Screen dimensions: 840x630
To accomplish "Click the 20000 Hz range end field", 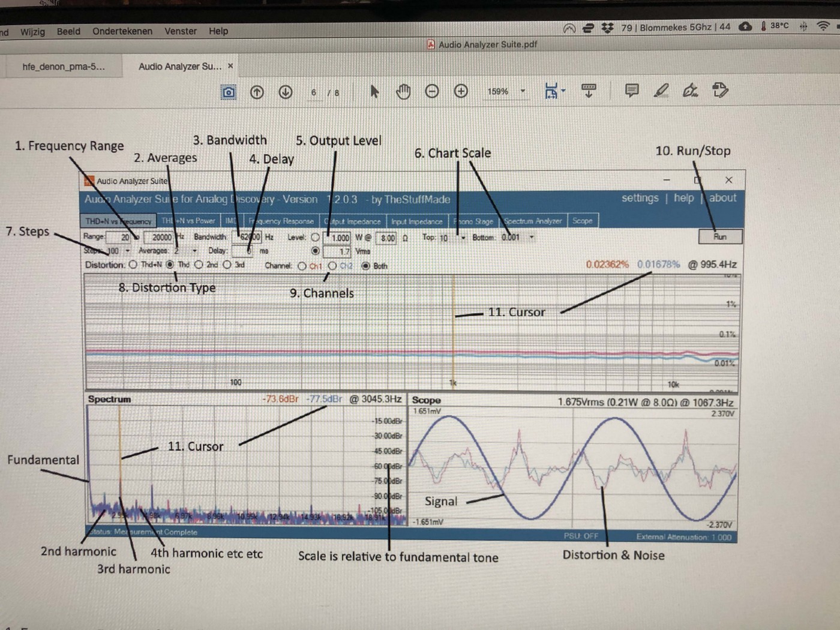I will pos(159,237).
